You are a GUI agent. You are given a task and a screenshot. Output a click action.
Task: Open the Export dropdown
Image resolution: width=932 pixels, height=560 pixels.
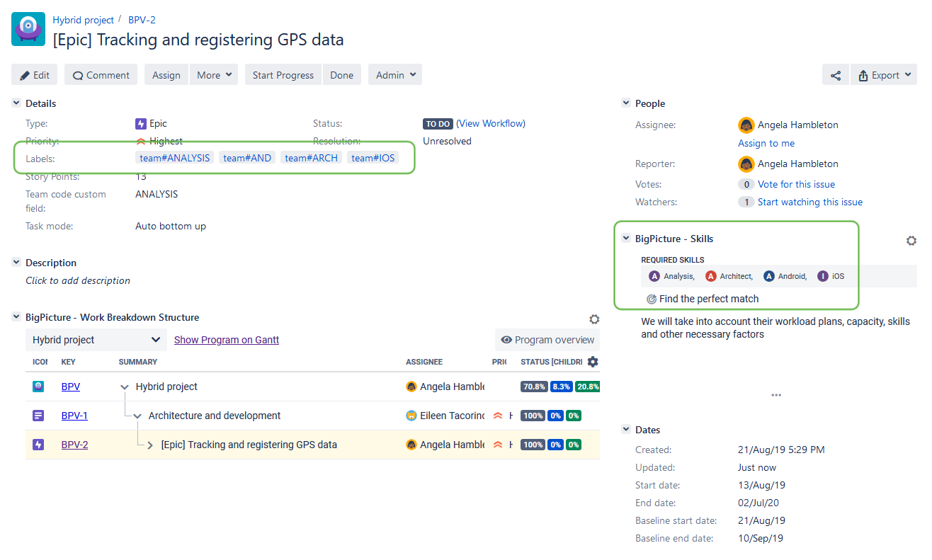click(x=883, y=74)
